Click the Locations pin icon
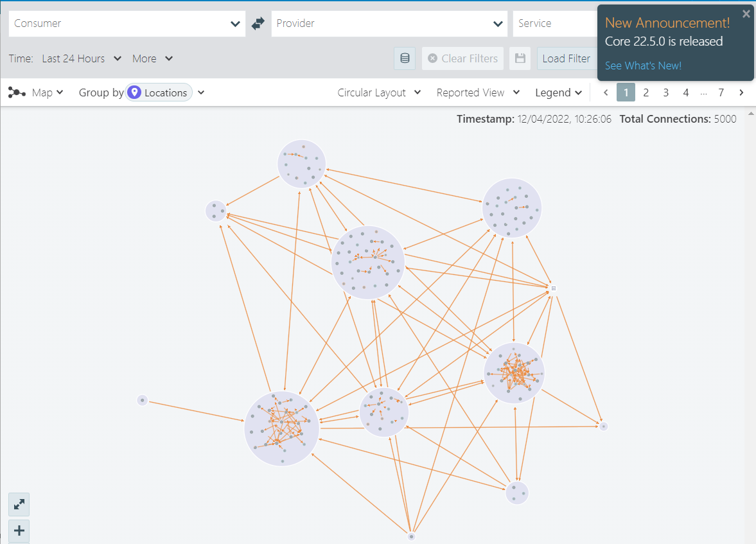The width and height of the screenshot is (756, 544). (134, 92)
